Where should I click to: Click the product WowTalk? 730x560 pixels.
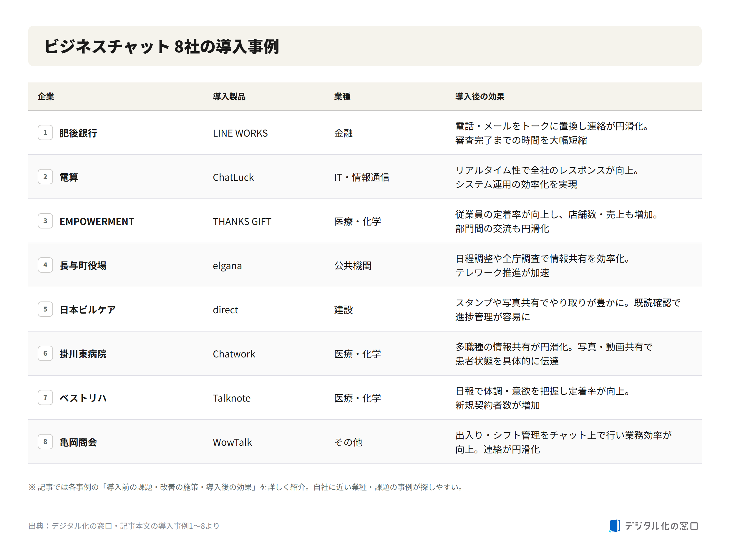[232, 442]
